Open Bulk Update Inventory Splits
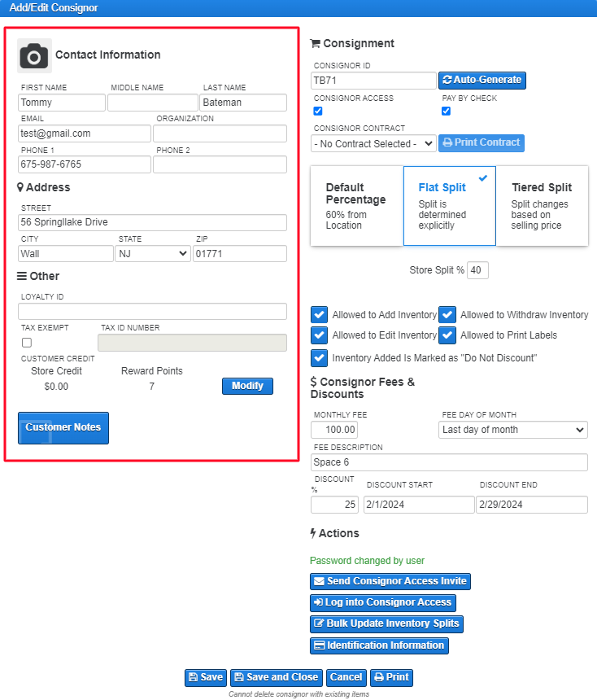 386,624
